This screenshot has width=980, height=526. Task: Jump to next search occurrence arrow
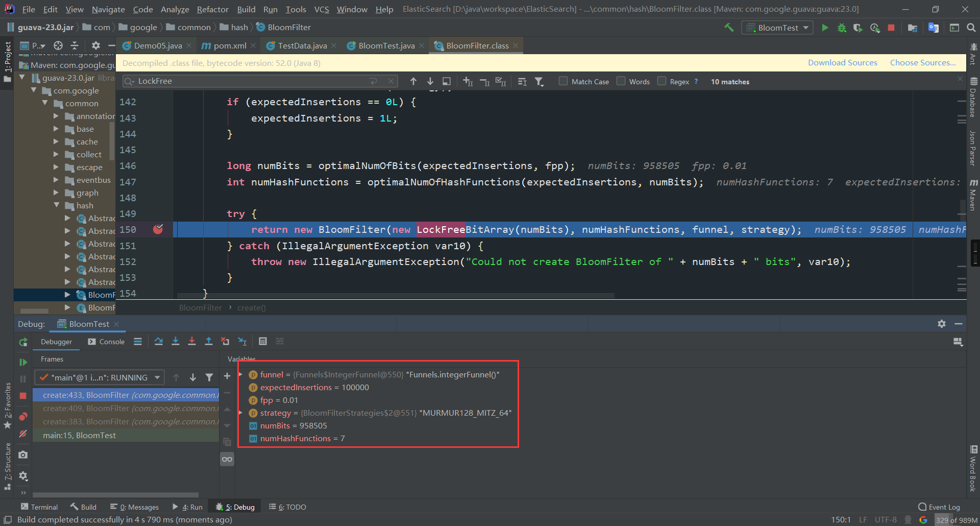coord(430,81)
